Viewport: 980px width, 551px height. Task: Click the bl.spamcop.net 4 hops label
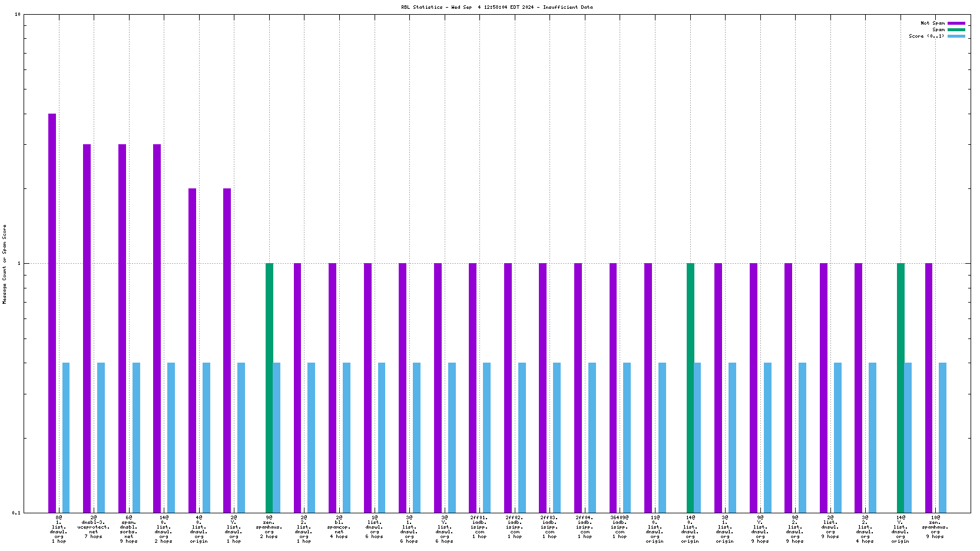[x=339, y=527]
